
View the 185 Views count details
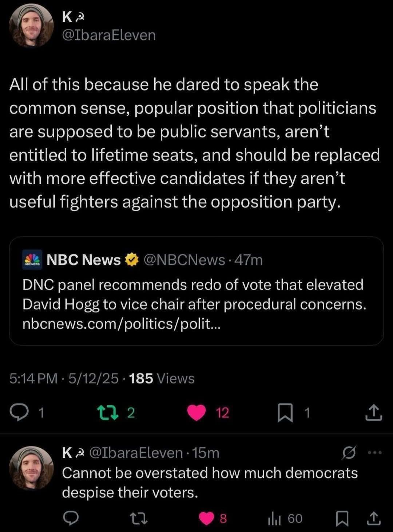pyautogui.click(x=162, y=379)
